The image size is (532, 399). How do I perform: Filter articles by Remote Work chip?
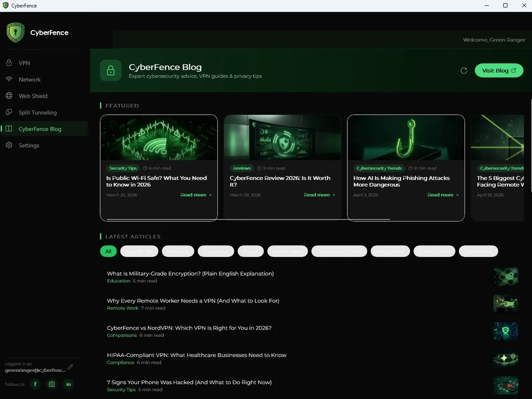tap(287, 251)
